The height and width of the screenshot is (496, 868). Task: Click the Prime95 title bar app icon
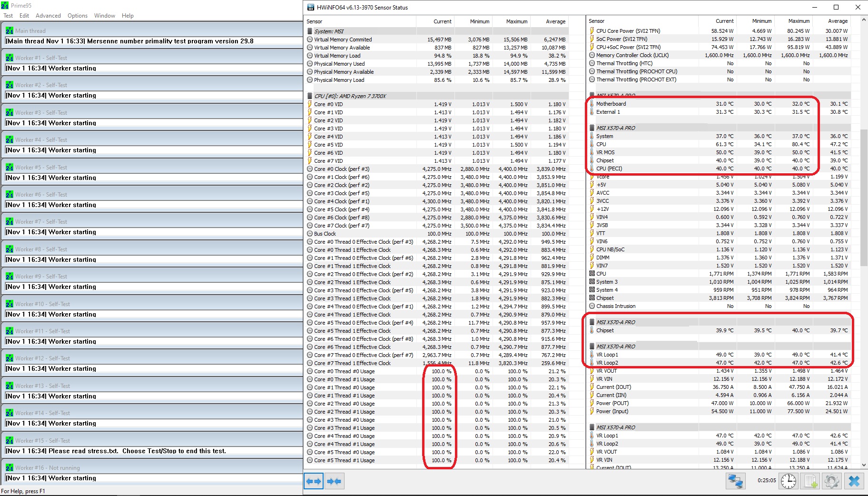(5, 5)
